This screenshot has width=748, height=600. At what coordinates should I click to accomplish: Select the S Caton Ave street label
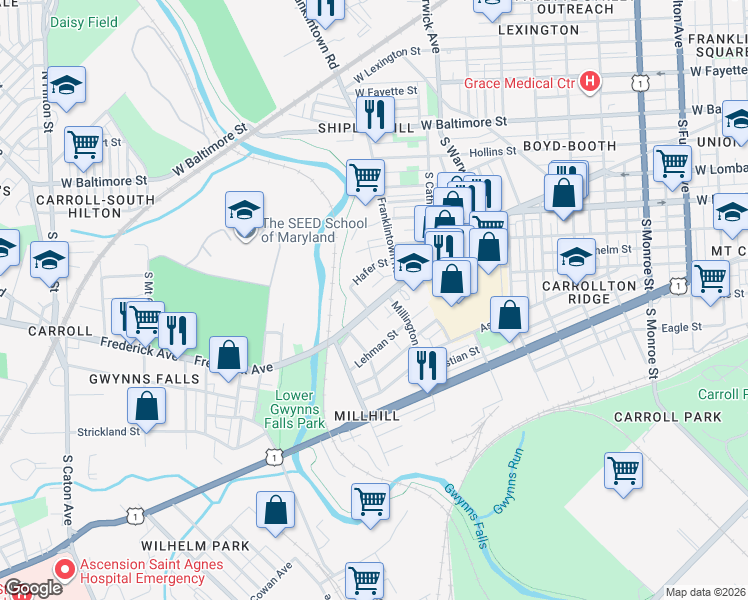(67, 490)
